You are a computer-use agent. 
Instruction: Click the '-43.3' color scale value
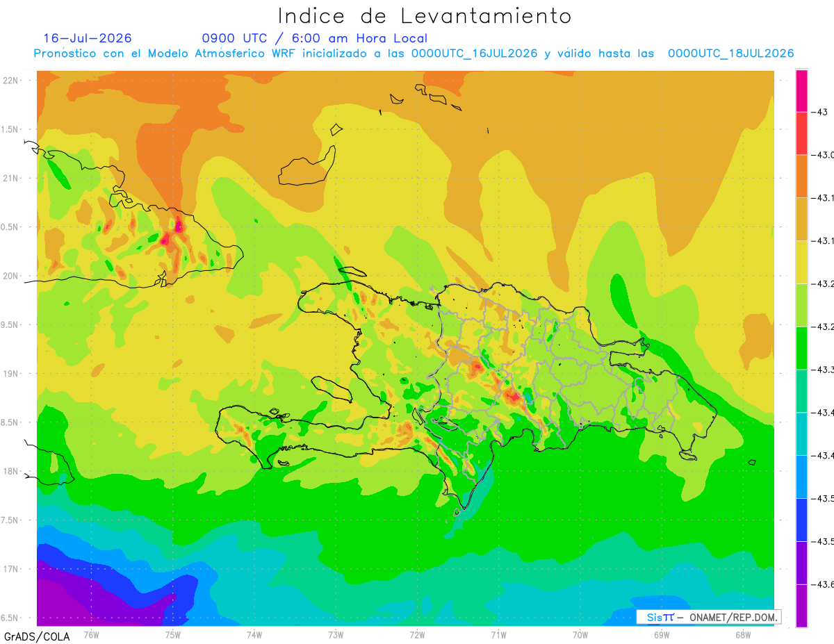pos(822,370)
